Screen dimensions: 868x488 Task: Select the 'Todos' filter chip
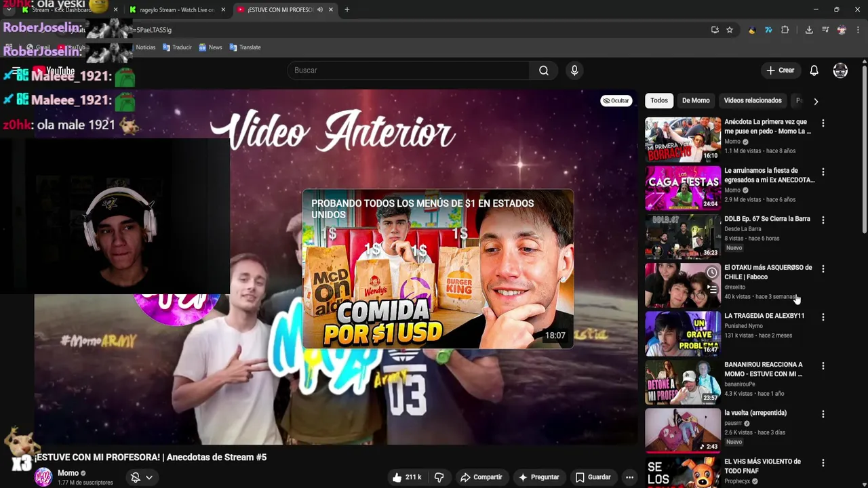pos(659,100)
